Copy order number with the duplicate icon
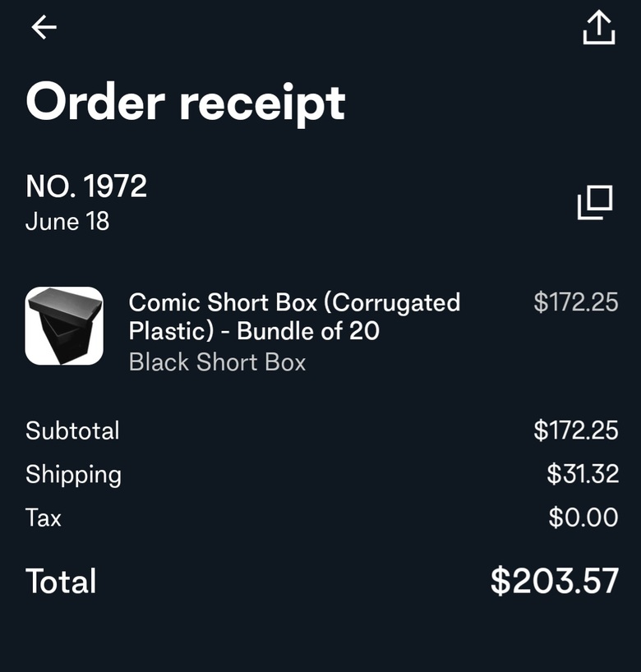The image size is (641, 672). click(x=595, y=202)
